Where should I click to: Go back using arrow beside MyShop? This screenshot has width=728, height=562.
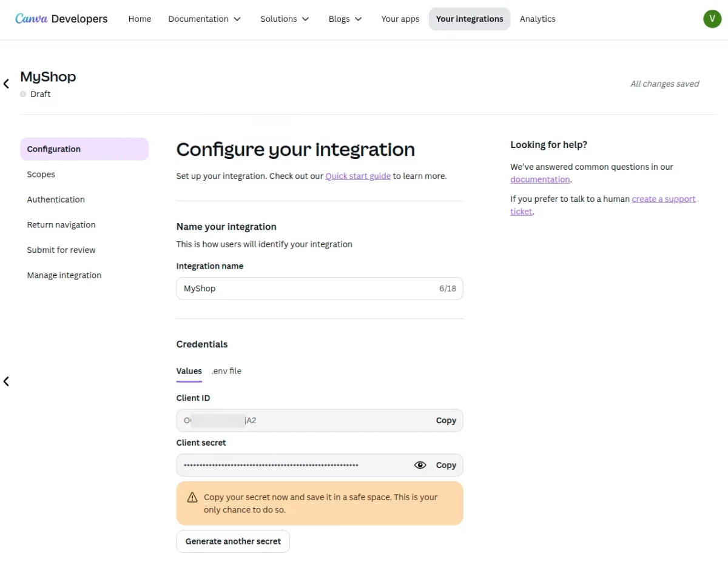(x=6, y=84)
